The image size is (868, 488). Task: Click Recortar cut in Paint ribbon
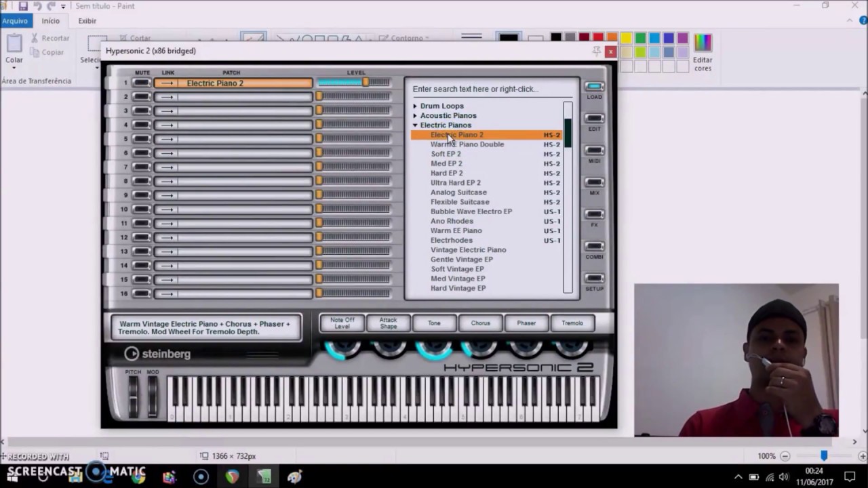click(x=50, y=39)
